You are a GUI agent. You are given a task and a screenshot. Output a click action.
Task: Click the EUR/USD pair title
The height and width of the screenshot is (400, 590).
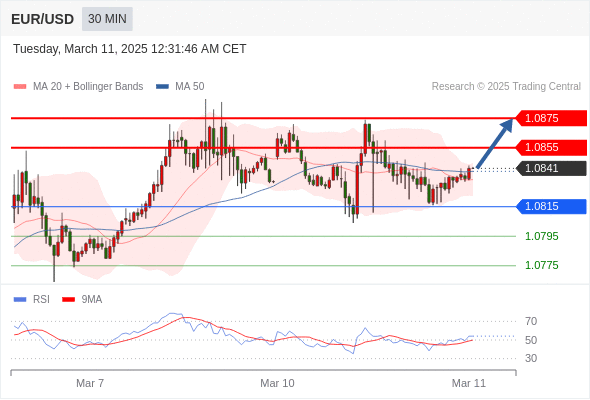pyautogui.click(x=43, y=19)
